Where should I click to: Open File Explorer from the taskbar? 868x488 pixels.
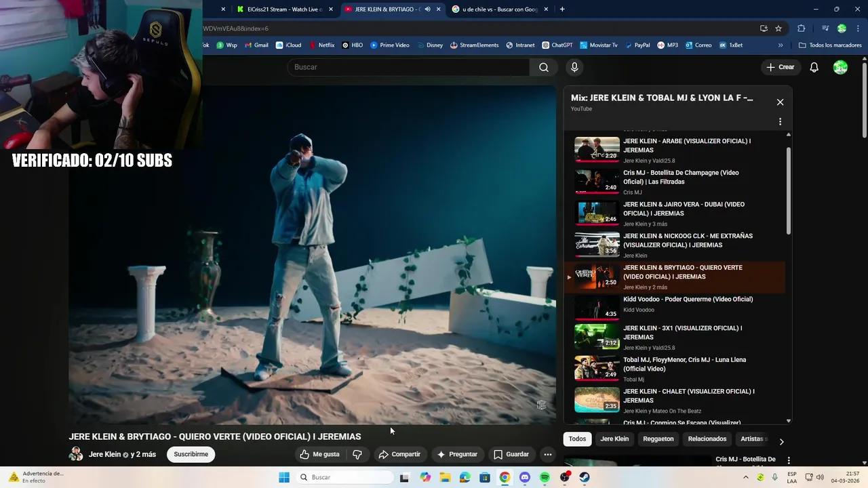click(x=445, y=477)
